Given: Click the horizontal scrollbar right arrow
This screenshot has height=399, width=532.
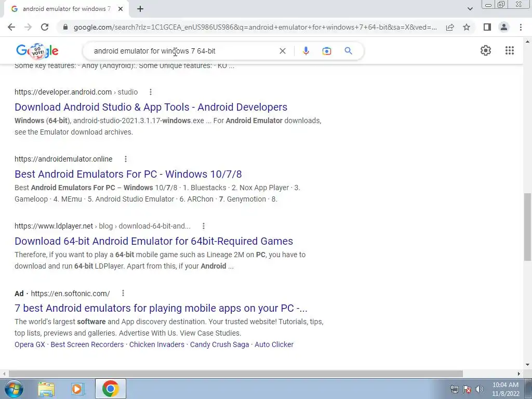Looking at the screenshot, I should pyautogui.click(x=519, y=374).
